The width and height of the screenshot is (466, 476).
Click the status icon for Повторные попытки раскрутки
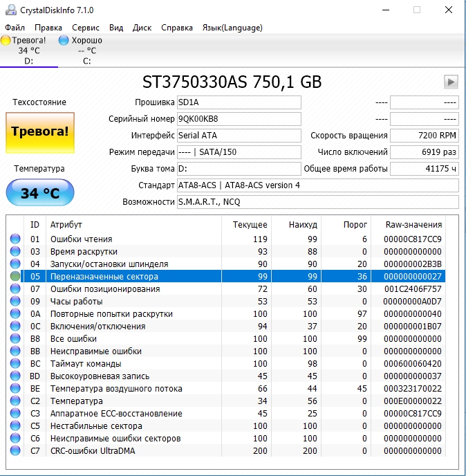[x=15, y=313]
